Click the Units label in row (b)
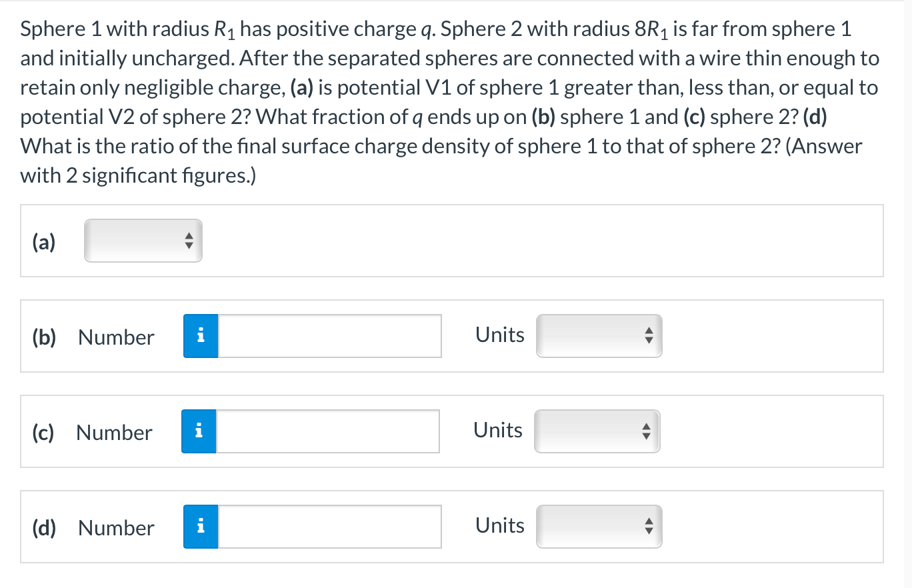 click(x=499, y=335)
